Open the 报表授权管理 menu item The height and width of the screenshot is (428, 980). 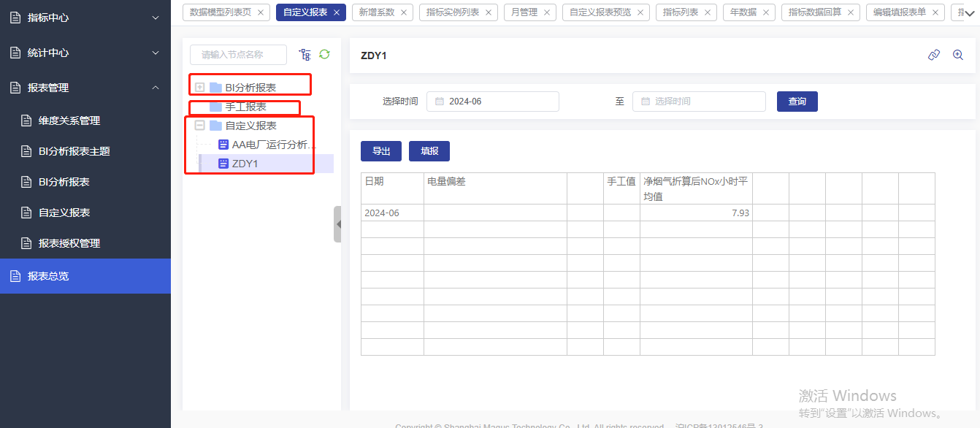[x=69, y=243]
